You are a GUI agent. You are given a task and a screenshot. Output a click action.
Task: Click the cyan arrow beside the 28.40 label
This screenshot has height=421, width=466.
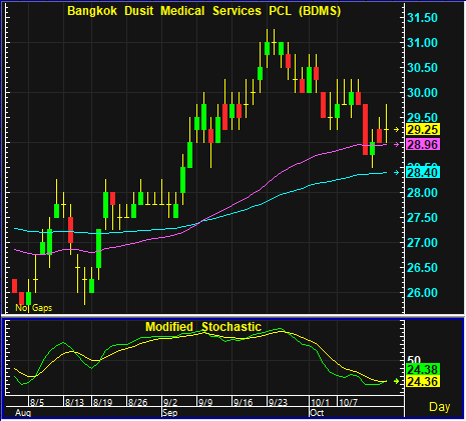coord(396,172)
